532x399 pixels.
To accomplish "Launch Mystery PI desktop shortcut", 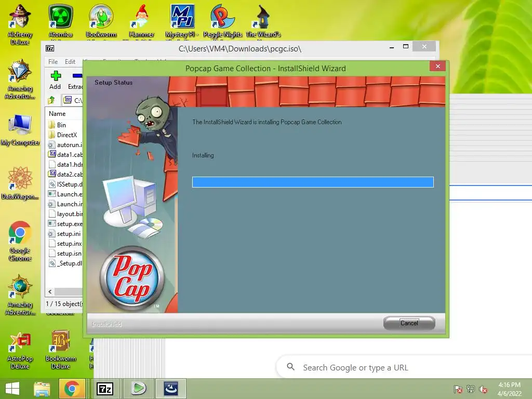I will tap(182, 21).
